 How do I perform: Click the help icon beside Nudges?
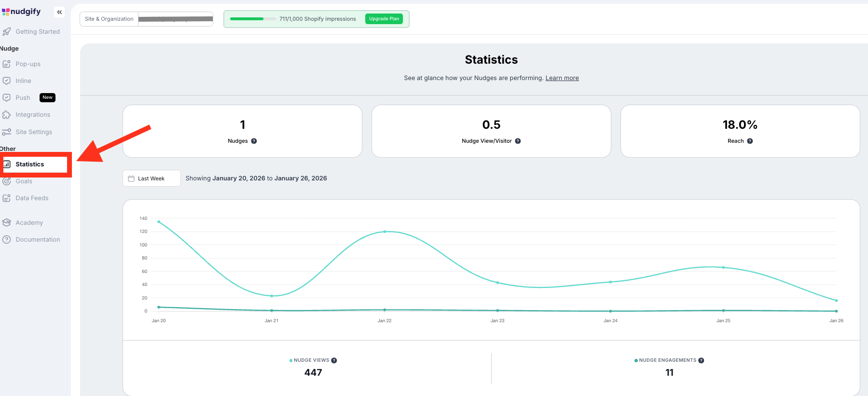point(254,141)
